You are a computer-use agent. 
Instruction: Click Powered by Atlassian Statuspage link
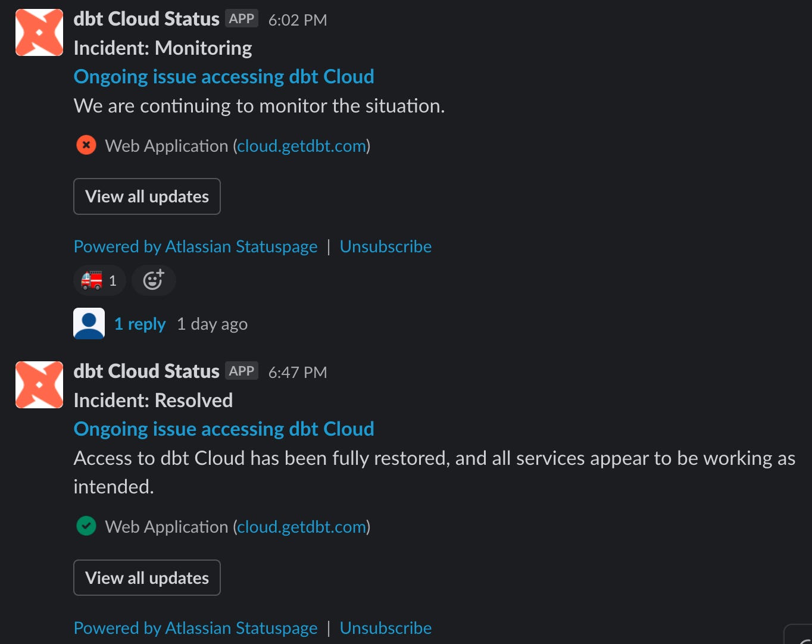pos(195,246)
